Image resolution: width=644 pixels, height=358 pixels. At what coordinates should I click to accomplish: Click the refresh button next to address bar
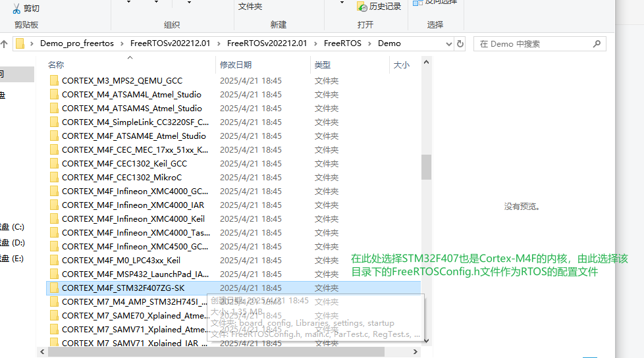(460, 43)
